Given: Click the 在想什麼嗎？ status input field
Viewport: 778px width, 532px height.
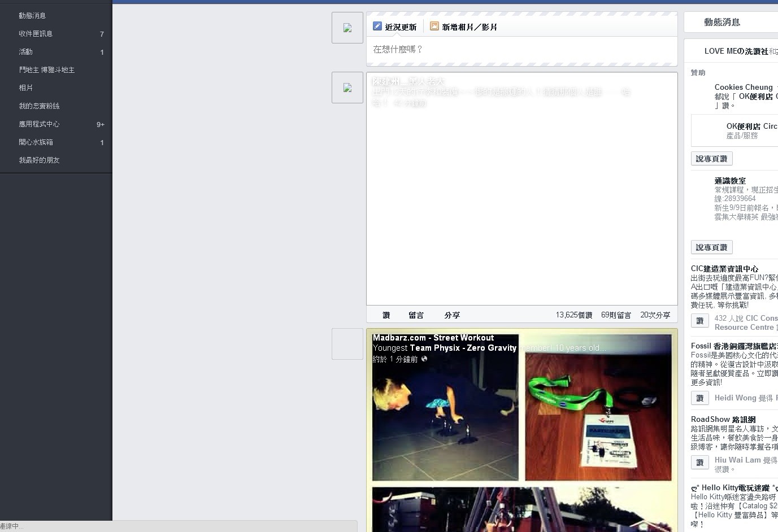Looking at the screenshot, I should (522, 50).
